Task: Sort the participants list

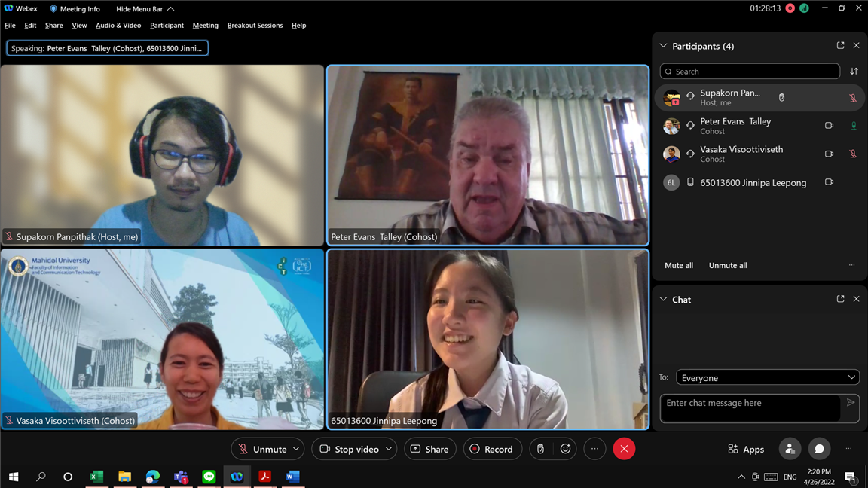Action: (x=854, y=72)
